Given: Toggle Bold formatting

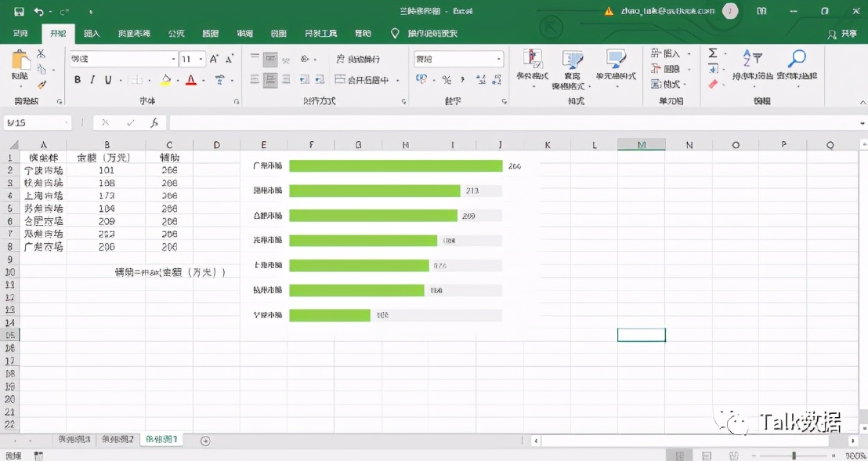Looking at the screenshot, I should 78,80.
